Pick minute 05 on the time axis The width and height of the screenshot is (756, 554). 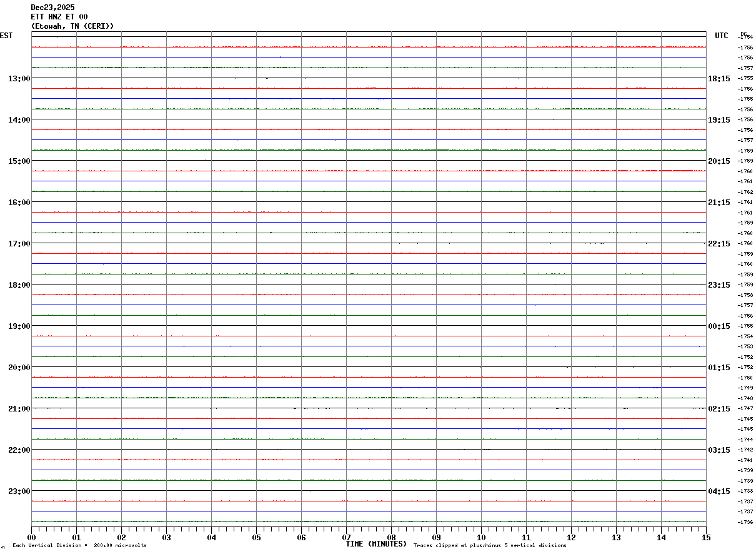[257, 537]
